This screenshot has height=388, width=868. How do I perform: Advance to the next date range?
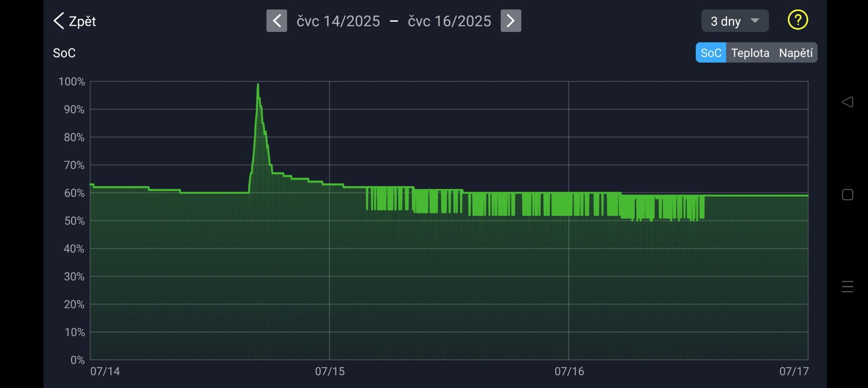510,21
